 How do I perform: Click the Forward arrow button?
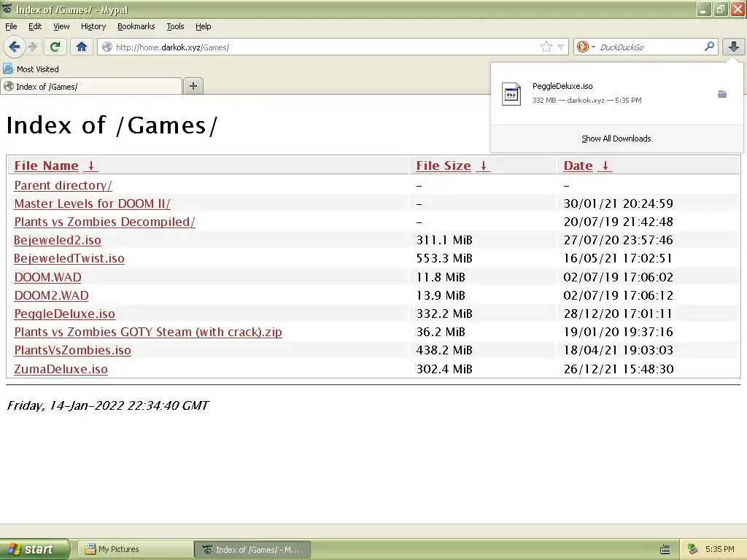click(x=32, y=47)
